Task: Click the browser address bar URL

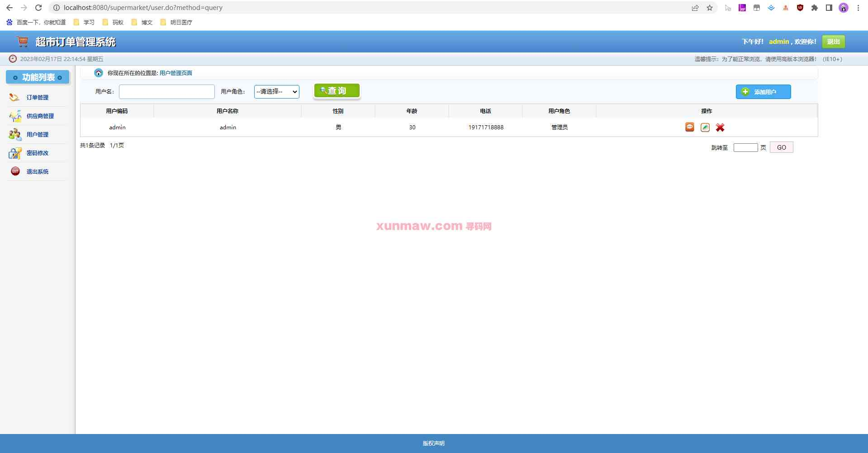Action: coord(143,8)
